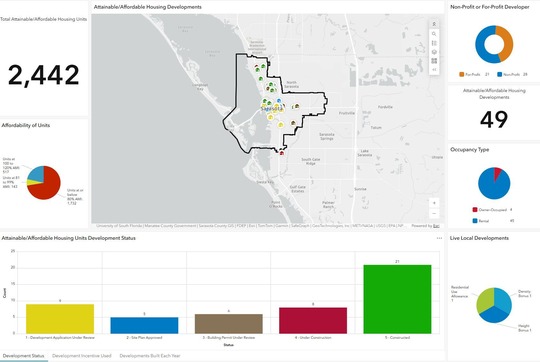The width and height of the screenshot is (540, 362).
Task: Click the Rental legend label
Action: (x=484, y=221)
